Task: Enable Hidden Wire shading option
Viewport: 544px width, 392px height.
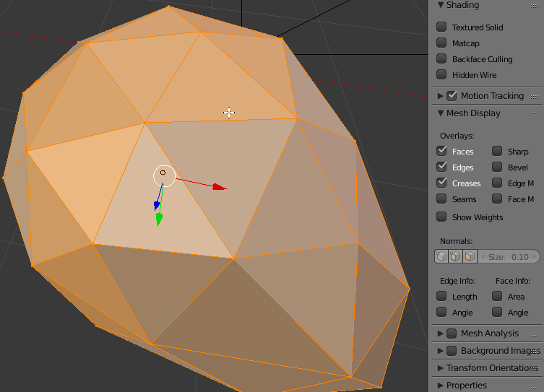Action: pos(441,74)
